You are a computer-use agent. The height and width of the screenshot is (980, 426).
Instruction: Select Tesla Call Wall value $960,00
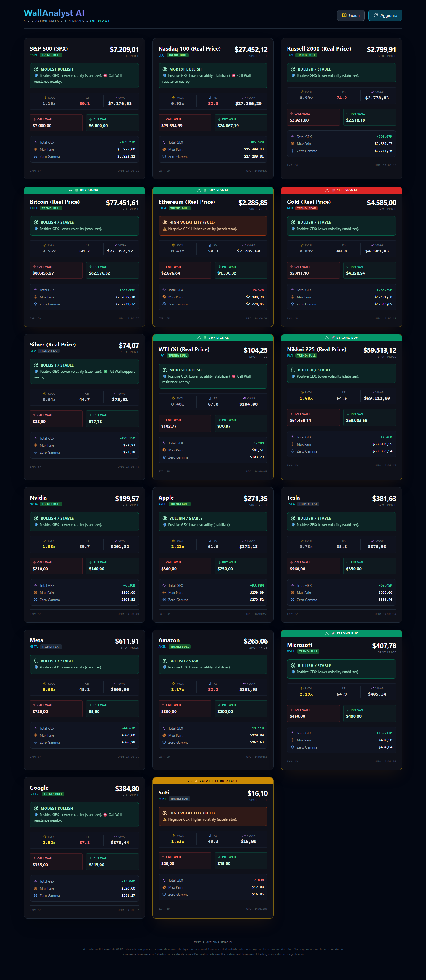(297, 569)
